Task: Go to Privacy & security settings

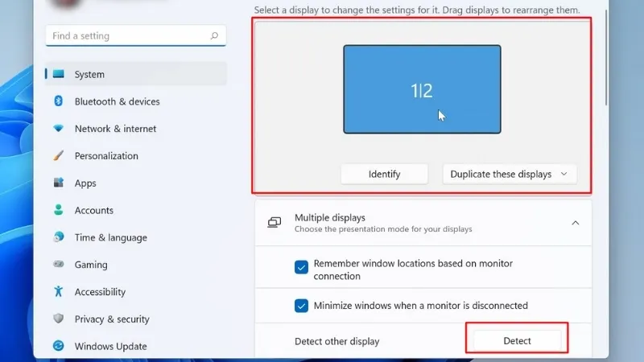Action: [111, 319]
